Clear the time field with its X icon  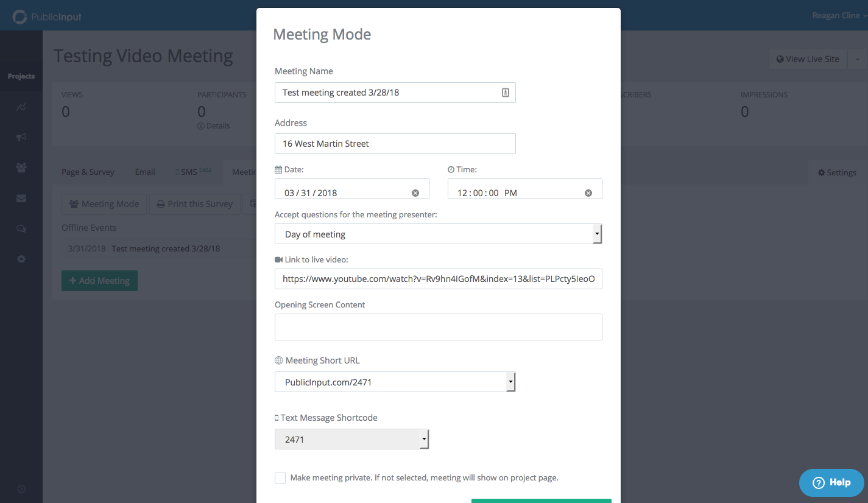(x=588, y=193)
